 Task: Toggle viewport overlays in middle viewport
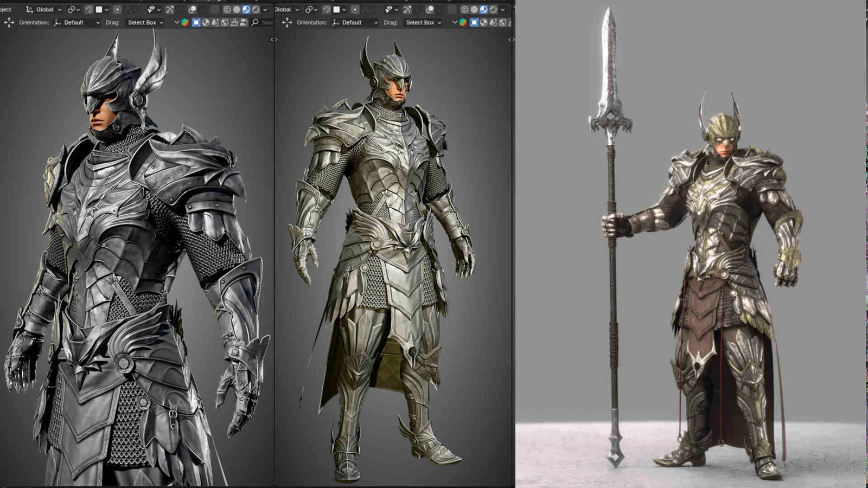click(429, 9)
